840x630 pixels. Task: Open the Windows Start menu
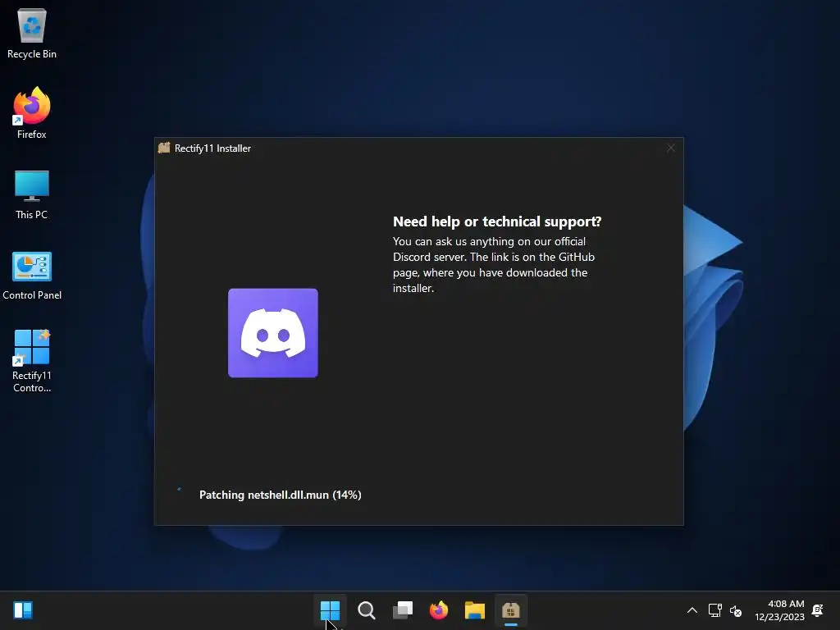[330, 610]
